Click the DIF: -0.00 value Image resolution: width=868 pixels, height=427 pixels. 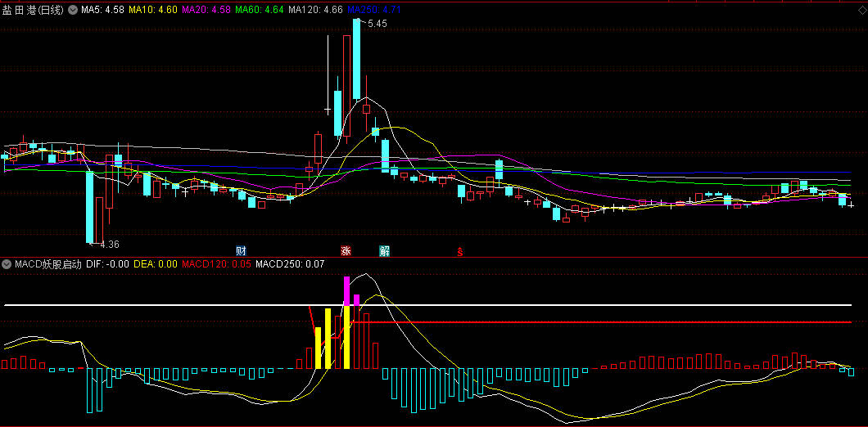click(x=108, y=264)
